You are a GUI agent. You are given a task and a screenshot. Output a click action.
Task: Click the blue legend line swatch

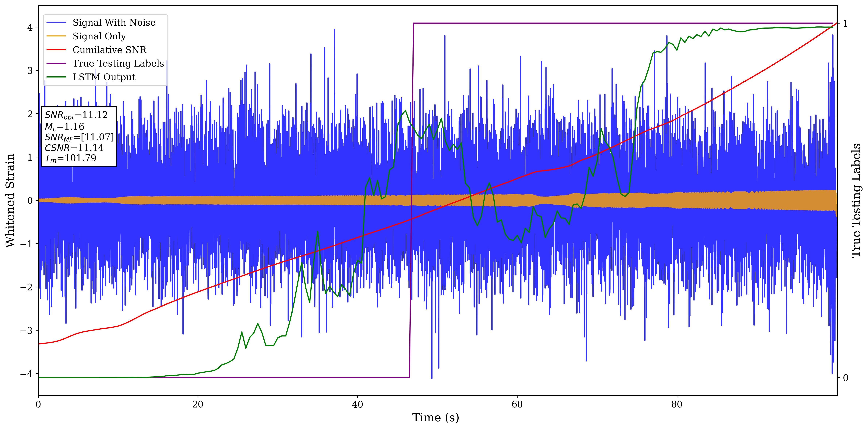(x=56, y=23)
